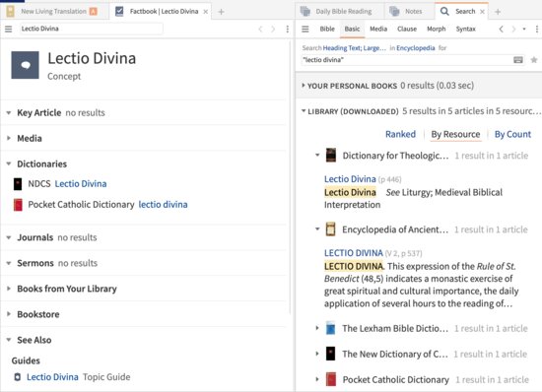Viewport: 542px width, 392px height.
Task: Click the Lexham Bible Dictionary cover icon
Action: click(331, 328)
